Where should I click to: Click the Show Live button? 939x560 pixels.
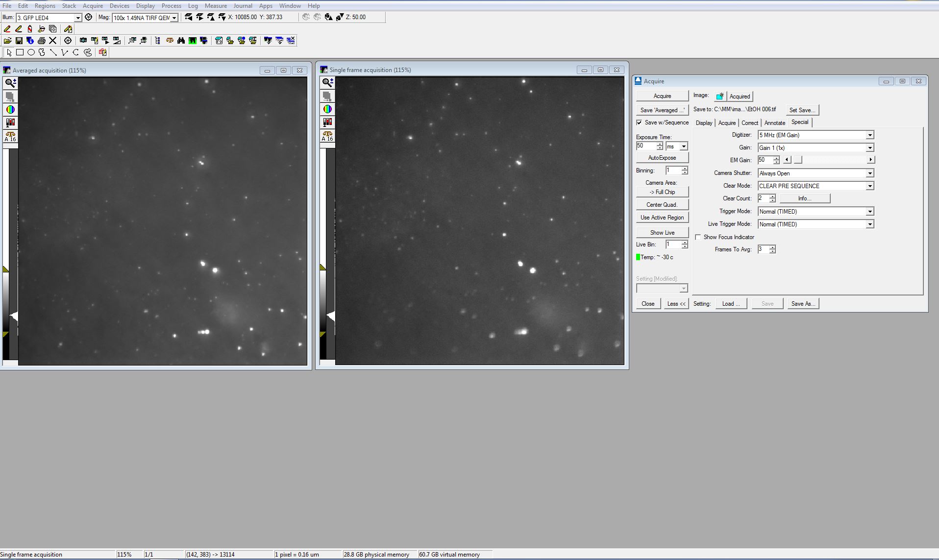coord(662,233)
